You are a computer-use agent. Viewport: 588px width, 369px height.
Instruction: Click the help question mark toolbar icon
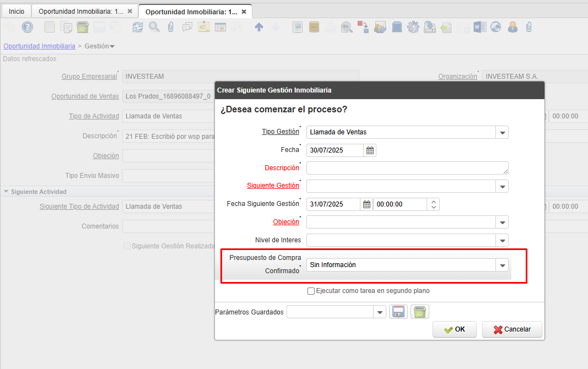(27, 27)
